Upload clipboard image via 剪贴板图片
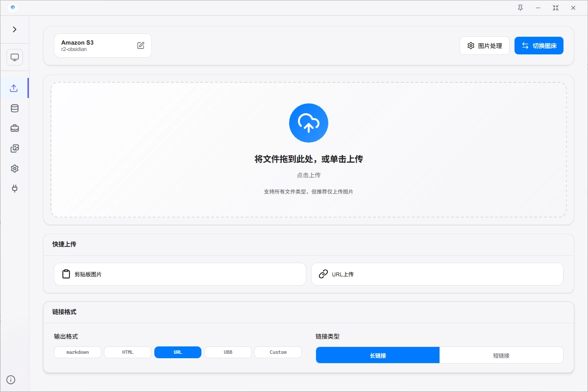 coord(180,274)
